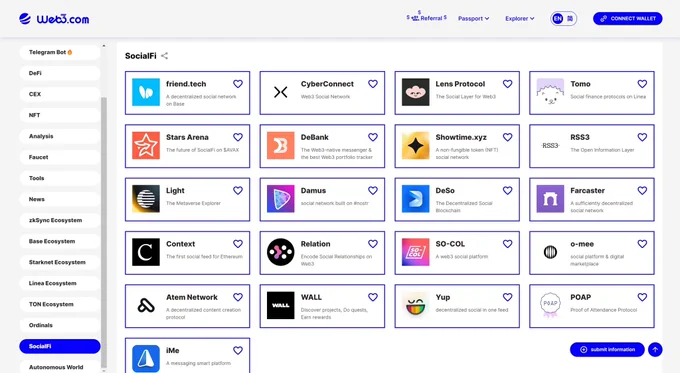This screenshot has width=680, height=373.
Task: Click the Context logo icon
Action: tap(146, 252)
